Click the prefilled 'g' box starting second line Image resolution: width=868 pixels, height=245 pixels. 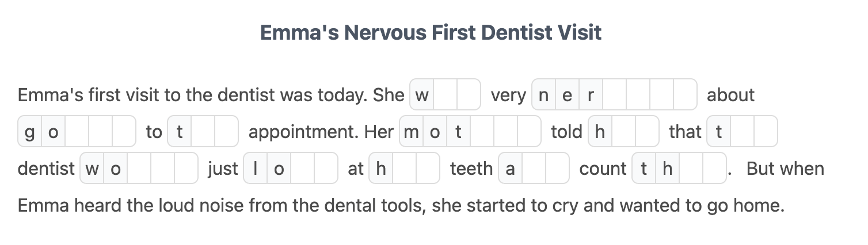click(x=30, y=132)
